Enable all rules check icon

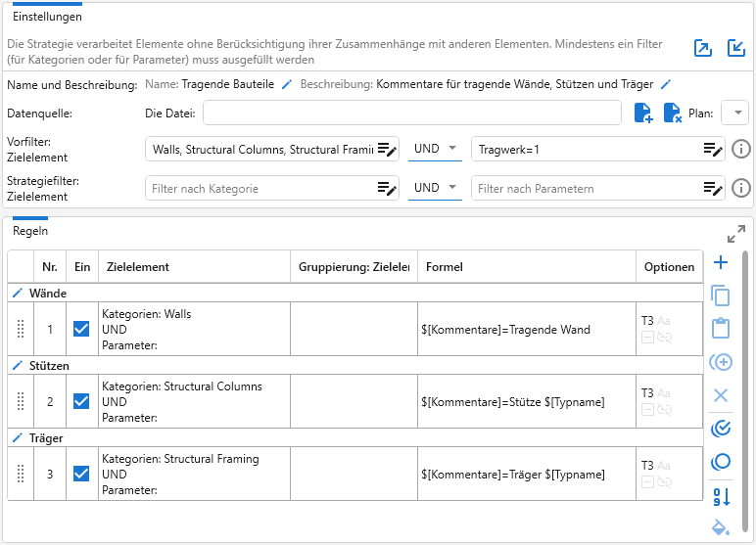point(721,428)
